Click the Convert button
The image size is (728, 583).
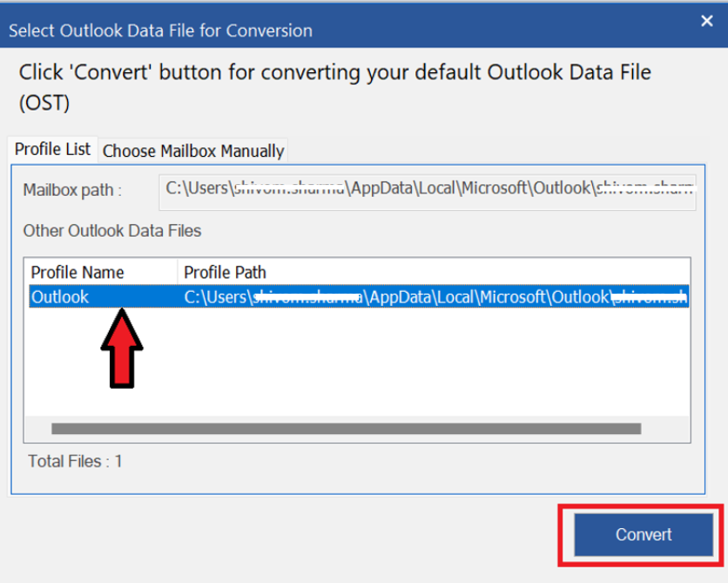pos(644,535)
